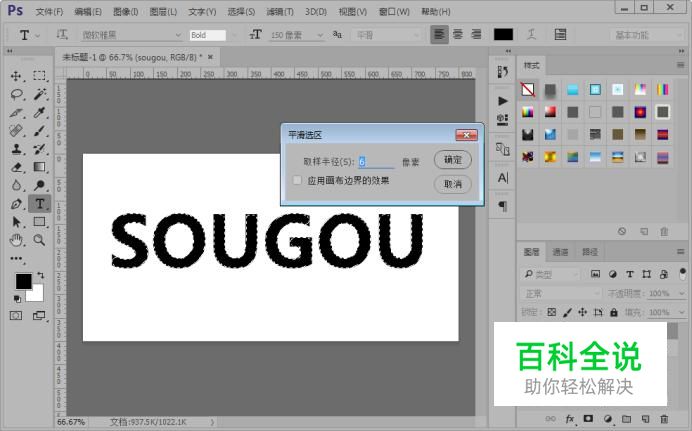Select the Gradient tool

pyautogui.click(x=39, y=167)
